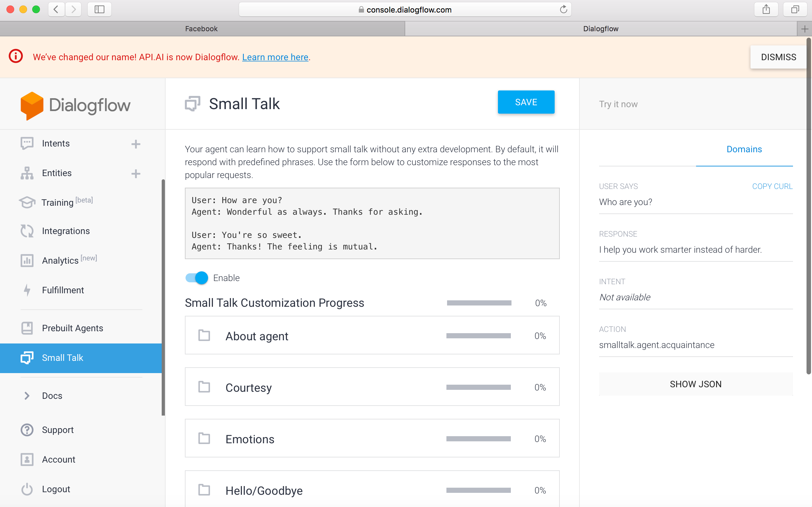
Task: Expand the Hello/Goodbye section
Action: click(x=372, y=489)
